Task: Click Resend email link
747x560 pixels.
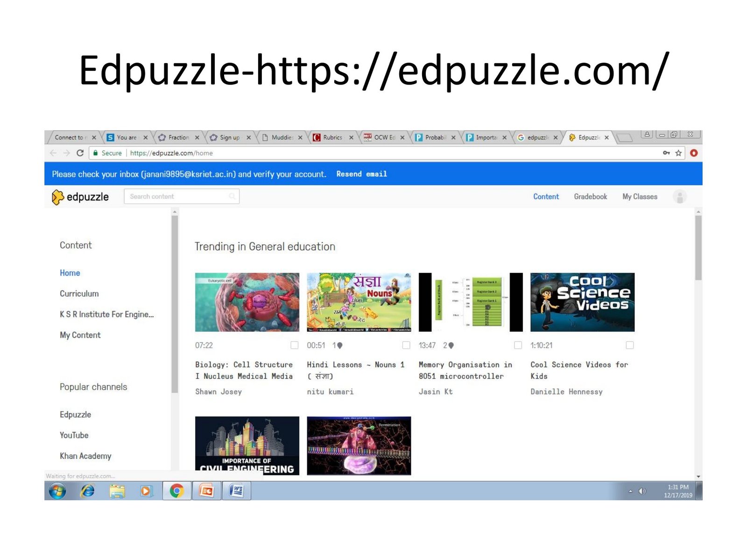Action: pyautogui.click(x=362, y=174)
